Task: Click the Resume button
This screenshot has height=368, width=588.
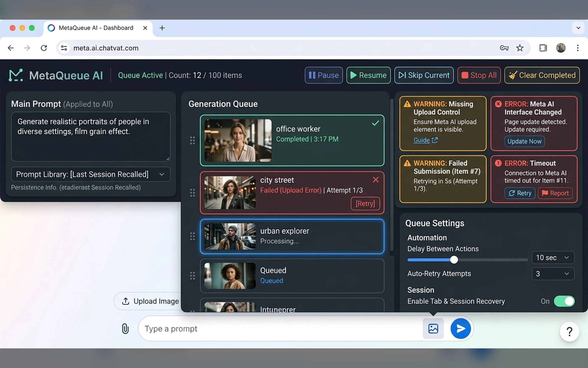Action: point(368,75)
